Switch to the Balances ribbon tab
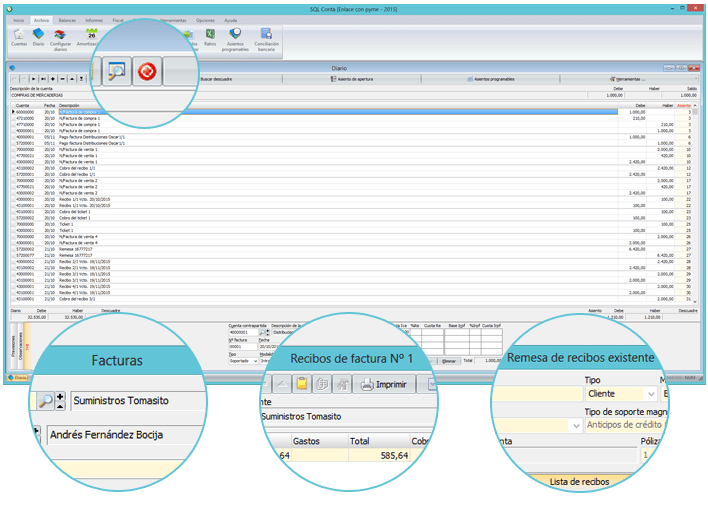Image resolution: width=708 pixels, height=520 pixels. click(x=67, y=19)
